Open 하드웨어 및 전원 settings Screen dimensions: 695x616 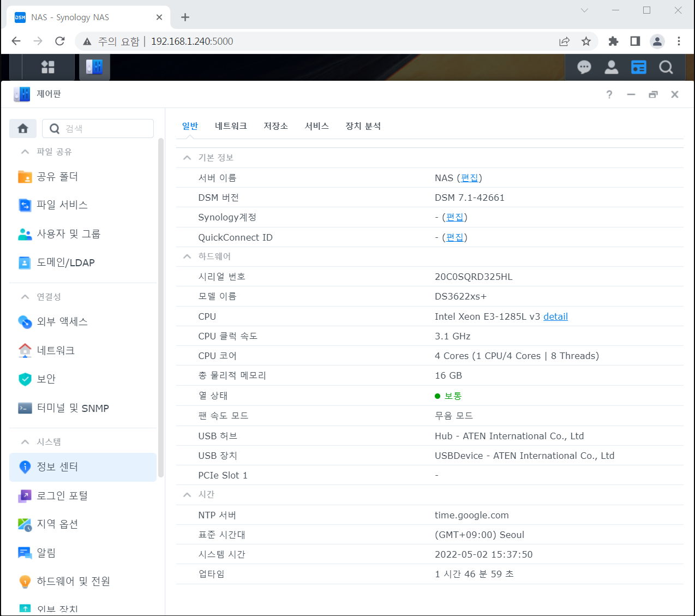[x=83, y=582]
